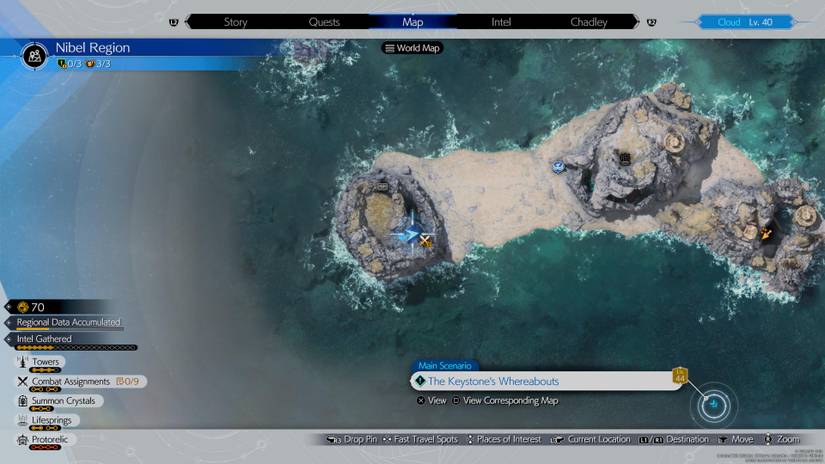Open the Intel tab
Image resolution: width=825 pixels, height=464 pixels.
(x=501, y=22)
